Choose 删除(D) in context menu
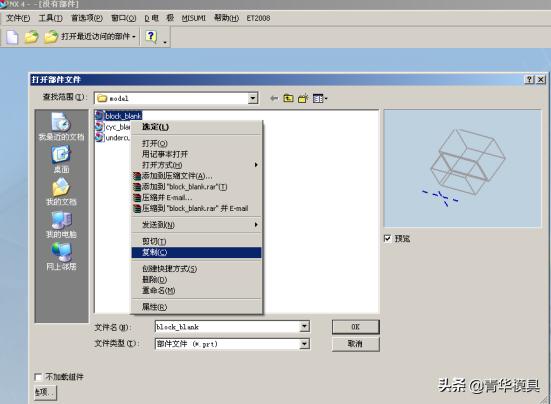 pos(197,280)
